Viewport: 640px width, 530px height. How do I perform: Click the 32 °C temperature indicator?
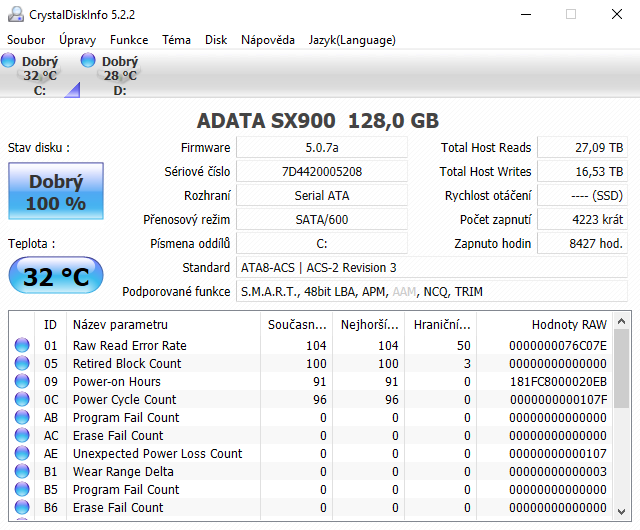pos(56,275)
